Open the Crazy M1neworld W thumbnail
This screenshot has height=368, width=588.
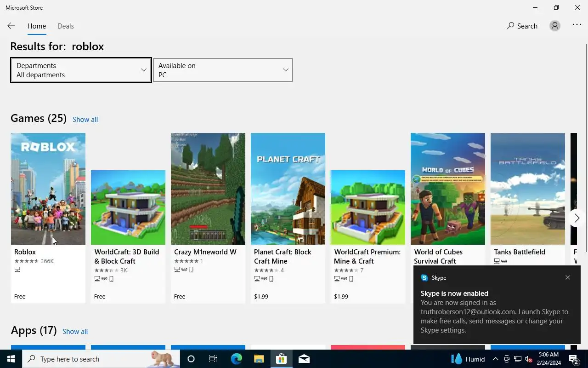[x=208, y=189]
